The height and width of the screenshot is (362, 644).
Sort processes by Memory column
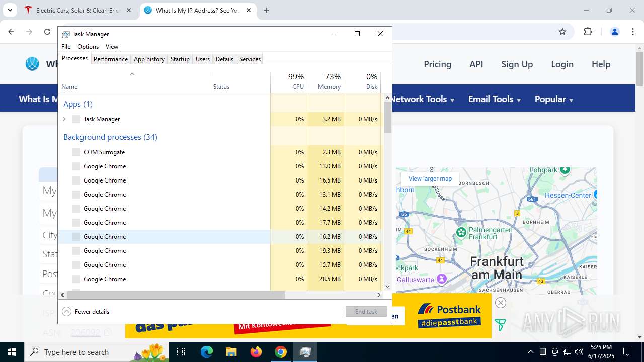pyautogui.click(x=326, y=82)
